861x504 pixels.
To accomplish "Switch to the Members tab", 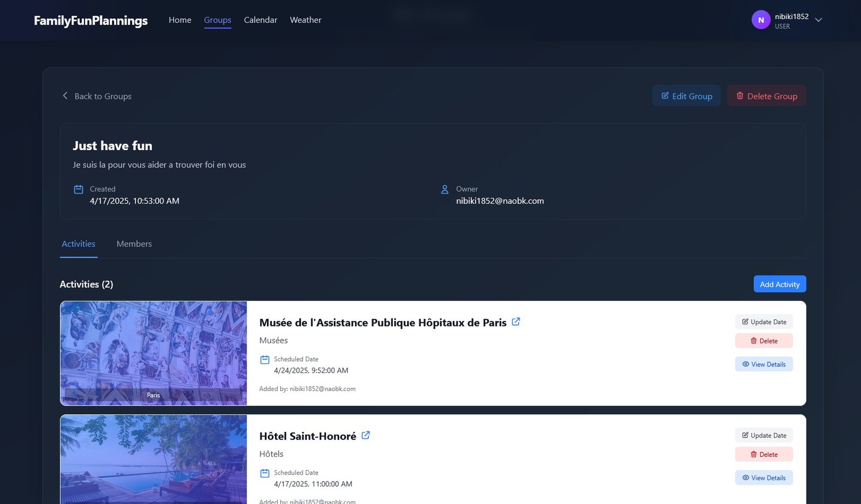I will [134, 244].
